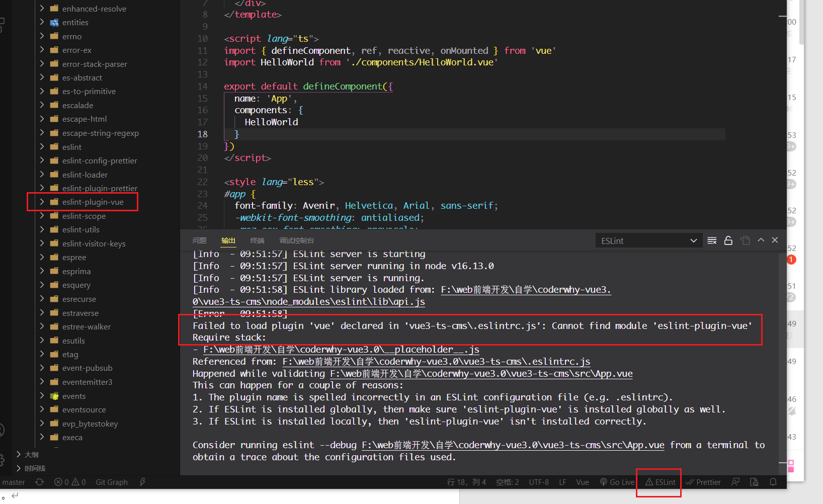Click the master branch indicator
Image resolution: width=823 pixels, height=504 pixels.
point(14,482)
